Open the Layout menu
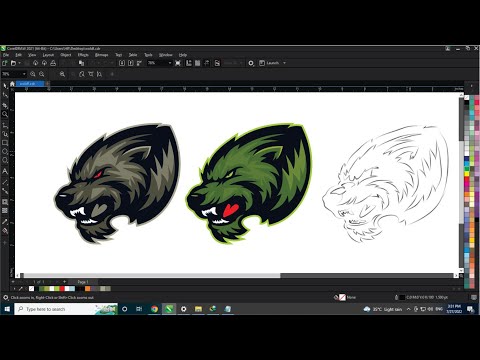Image resolution: width=480 pixels, height=360 pixels. 48,55
